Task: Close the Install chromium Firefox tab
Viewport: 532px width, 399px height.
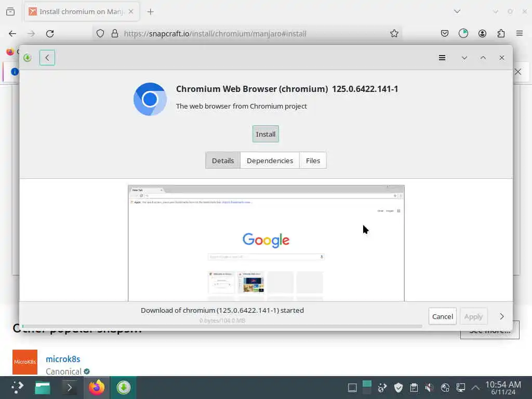Action: click(131, 11)
